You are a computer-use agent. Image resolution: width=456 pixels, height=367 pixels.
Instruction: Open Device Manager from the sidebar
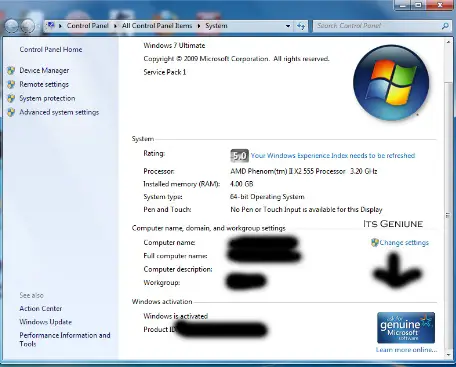(x=44, y=70)
